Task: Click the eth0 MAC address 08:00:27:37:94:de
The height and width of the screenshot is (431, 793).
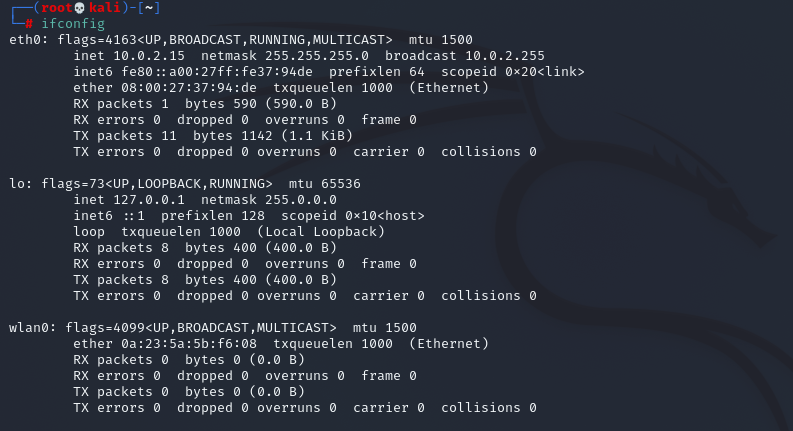Action: pos(192,88)
